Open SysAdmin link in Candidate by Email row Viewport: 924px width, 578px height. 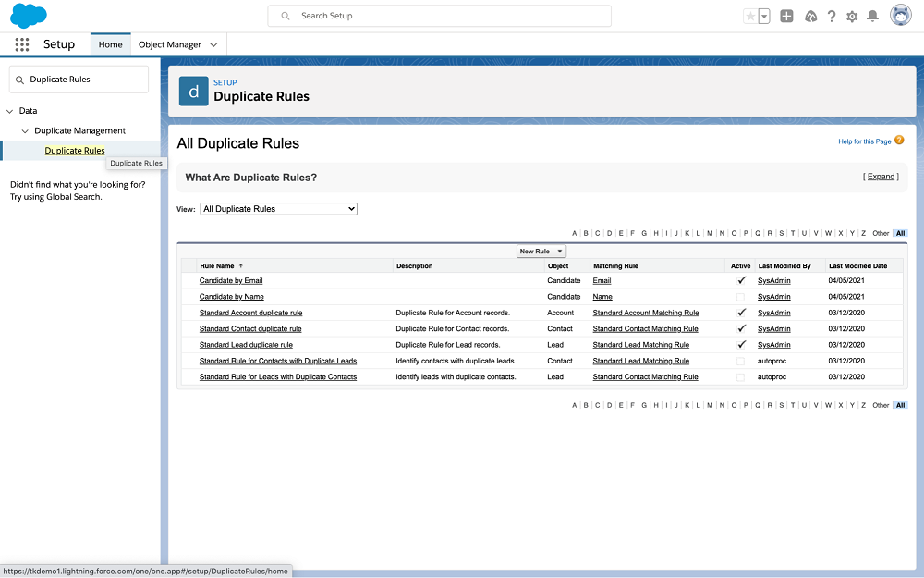click(x=773, y=281)
